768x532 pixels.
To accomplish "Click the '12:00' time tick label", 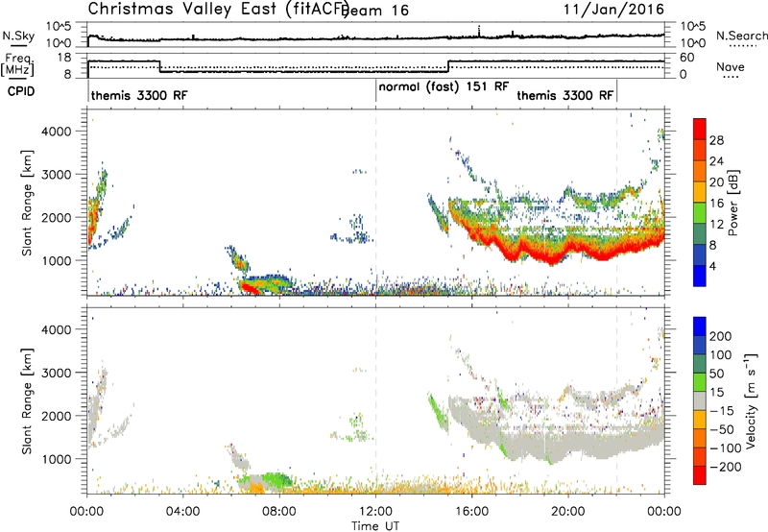I will (x=375, y=512).
